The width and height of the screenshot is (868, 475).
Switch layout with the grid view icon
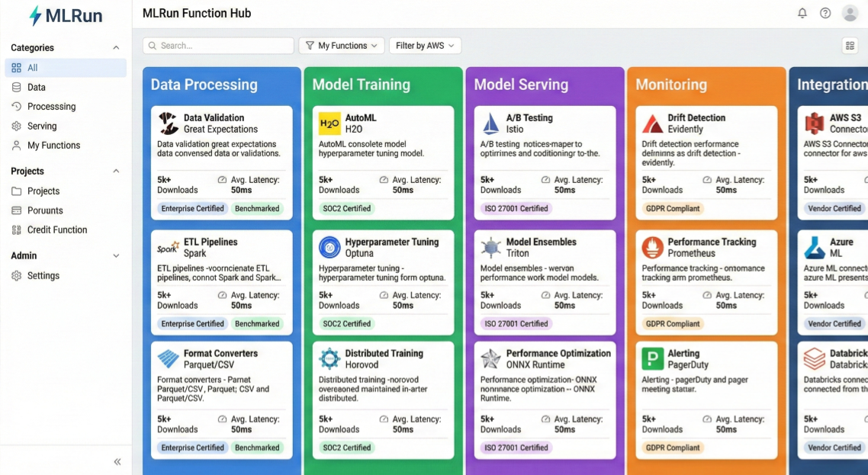[x=850, y=46]
